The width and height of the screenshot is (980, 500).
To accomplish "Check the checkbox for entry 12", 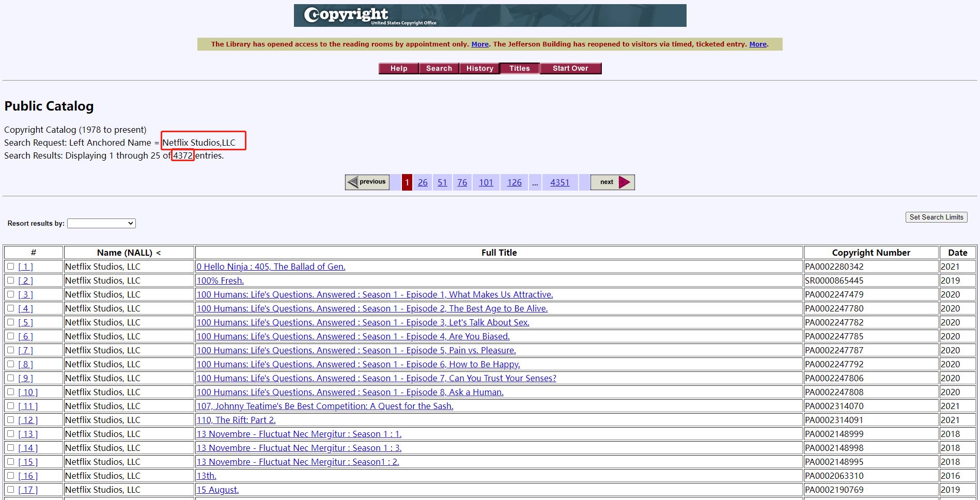I will [10, 420].
